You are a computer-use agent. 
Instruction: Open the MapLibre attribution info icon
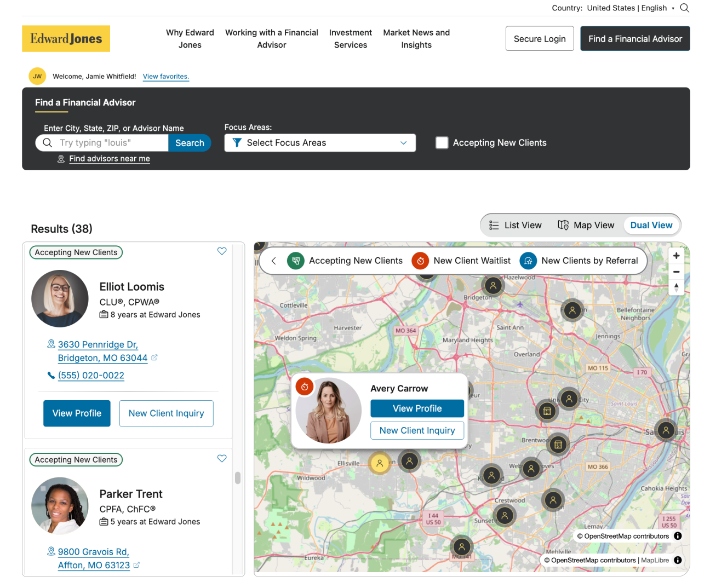[678, 560]
